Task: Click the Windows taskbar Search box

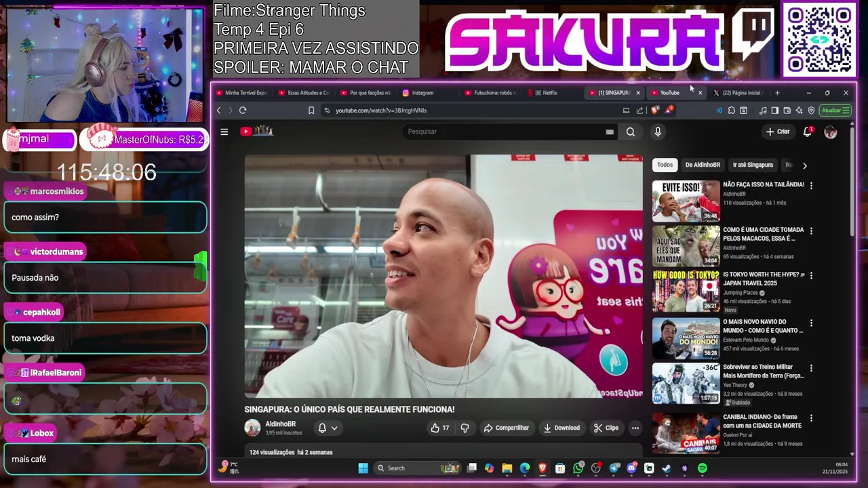Action: [x=419, y=468]
